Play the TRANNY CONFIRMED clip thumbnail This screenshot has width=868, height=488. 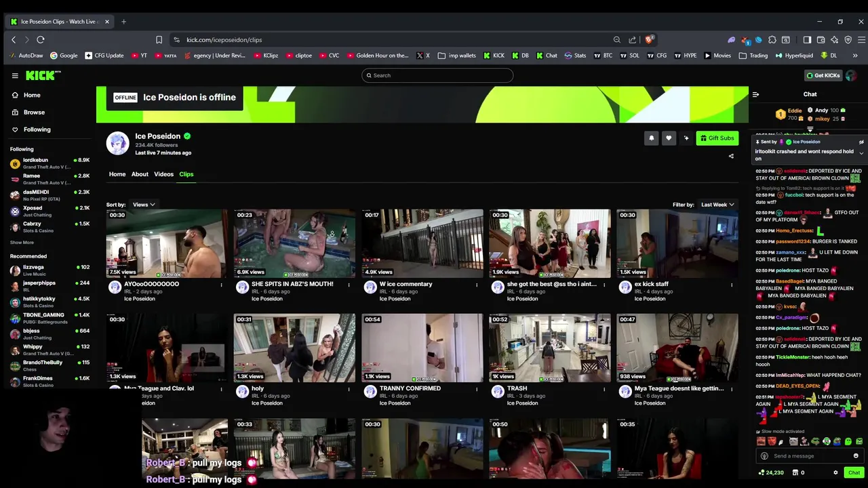coord(422,348)
